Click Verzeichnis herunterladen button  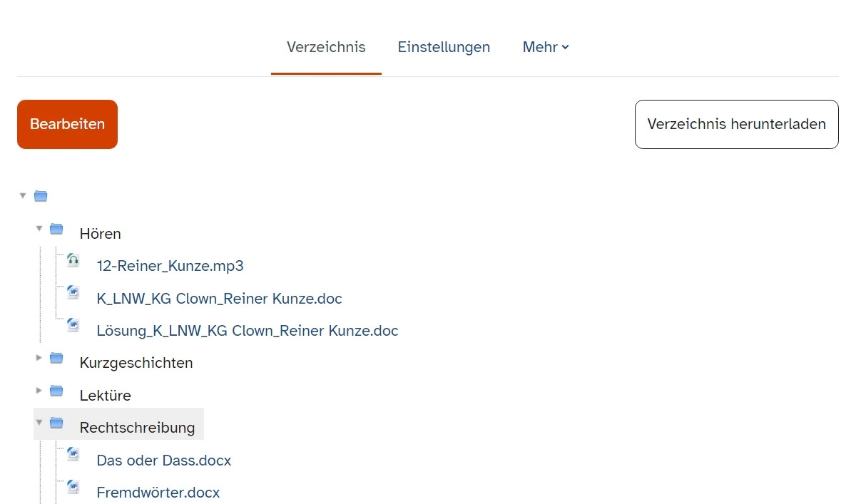pos(736,124)
